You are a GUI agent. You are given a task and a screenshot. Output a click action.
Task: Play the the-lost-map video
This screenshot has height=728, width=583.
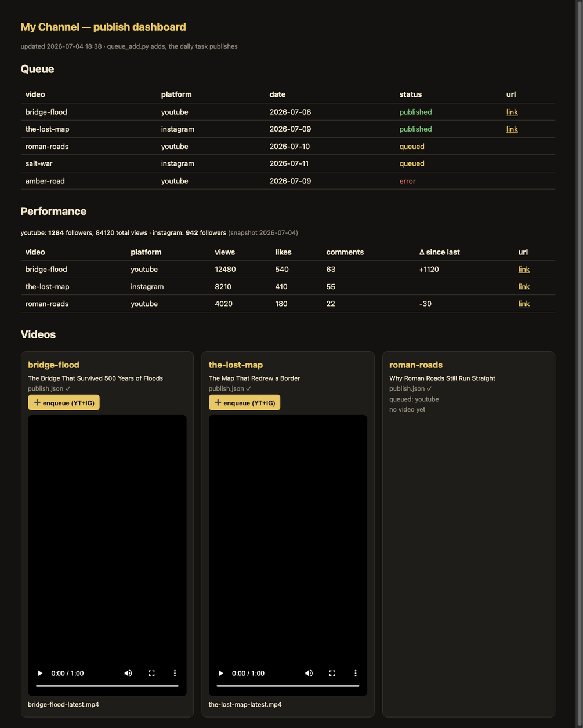(221, 673)
